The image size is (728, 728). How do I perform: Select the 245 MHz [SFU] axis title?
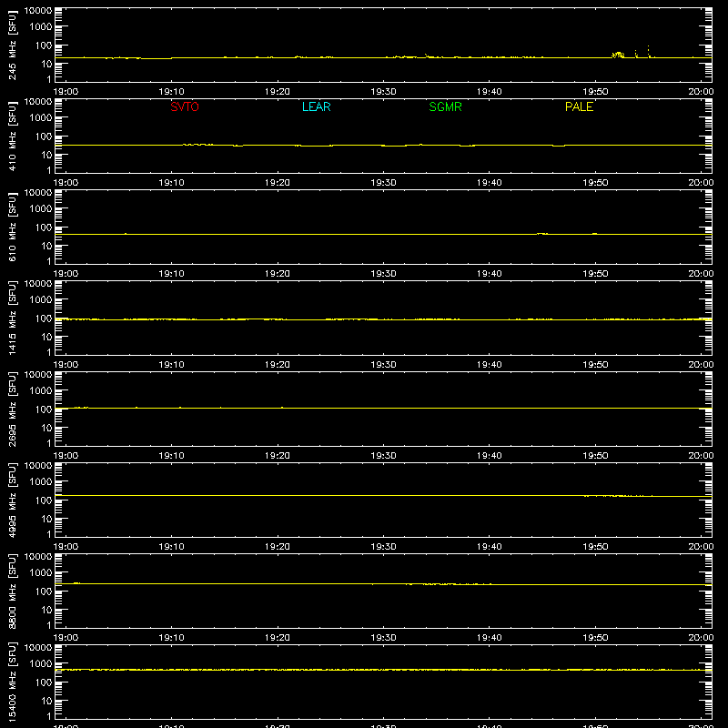(x=13, y=45)
